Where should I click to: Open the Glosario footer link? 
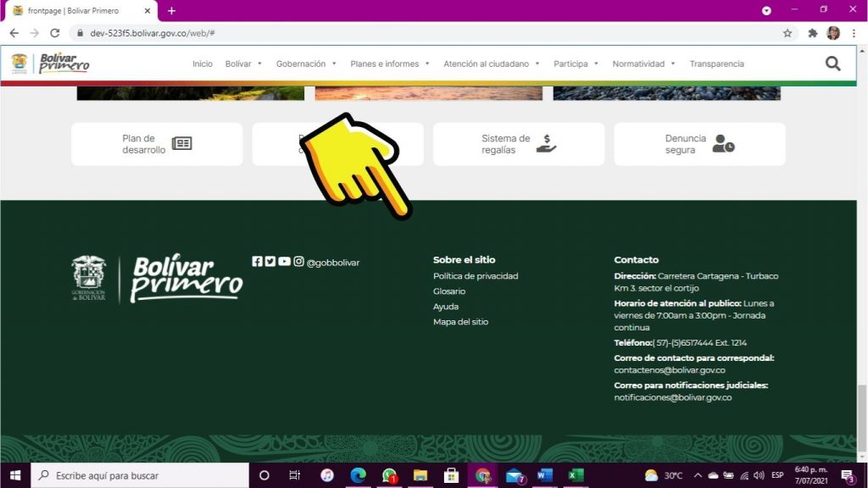pos(449,291)
